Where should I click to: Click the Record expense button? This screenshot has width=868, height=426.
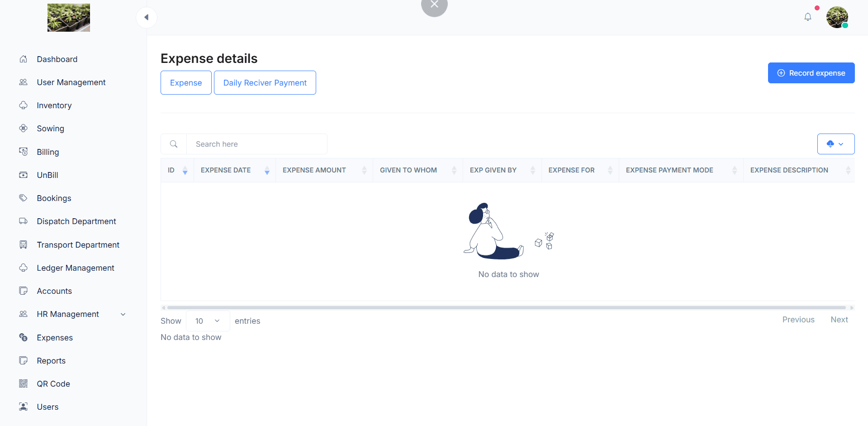click(x=811, y=73)
